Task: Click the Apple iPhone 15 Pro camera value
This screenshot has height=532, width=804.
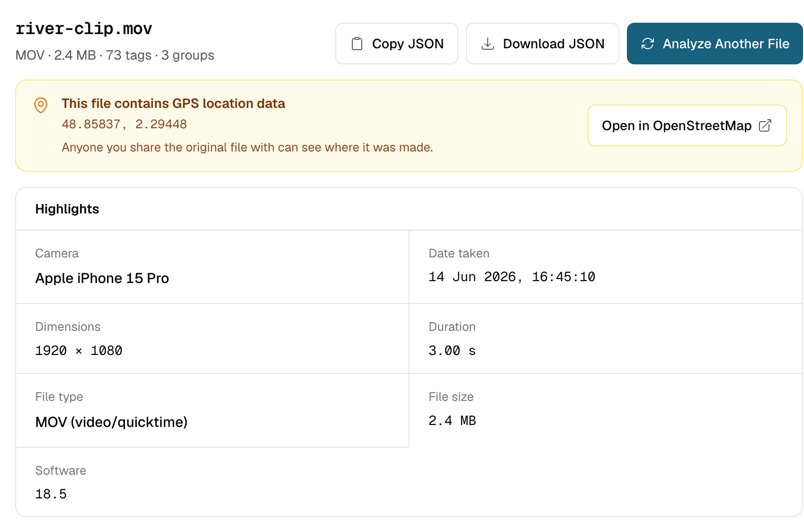Action: [x=102, y=278]
